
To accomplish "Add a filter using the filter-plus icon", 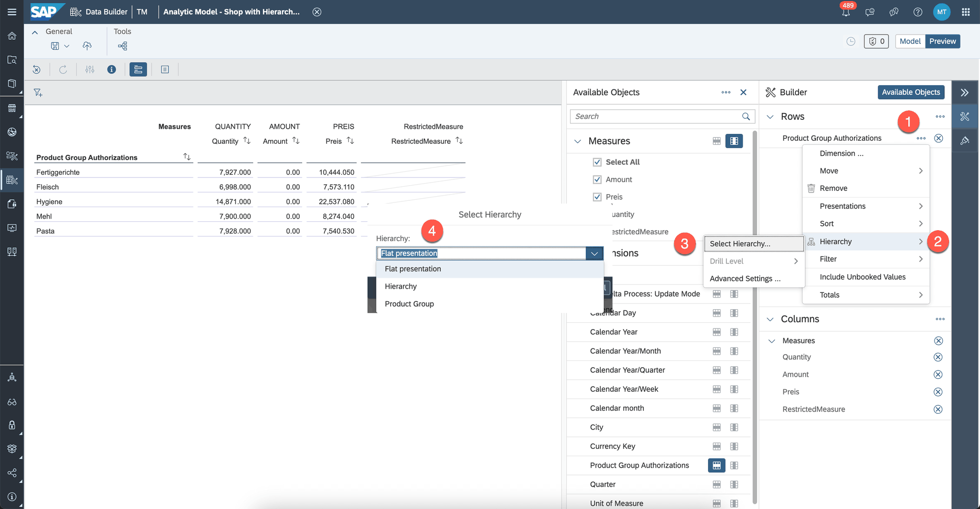I will (x=38, y=92).
